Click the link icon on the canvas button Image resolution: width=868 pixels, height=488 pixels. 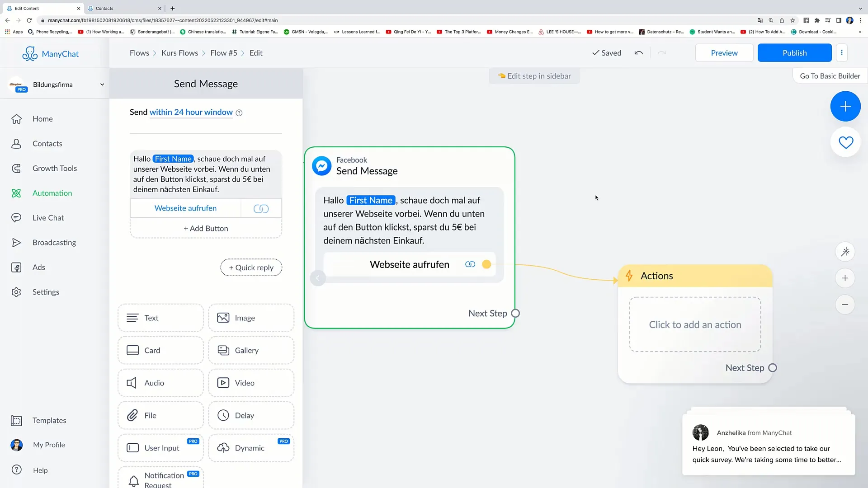470,264
